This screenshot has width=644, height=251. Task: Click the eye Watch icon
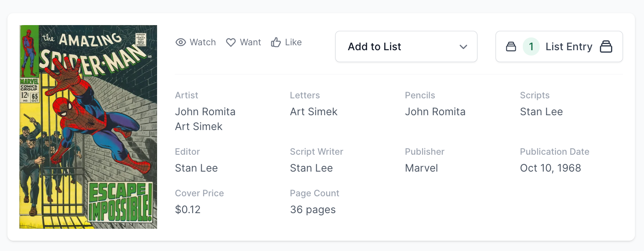coord(181,42)
